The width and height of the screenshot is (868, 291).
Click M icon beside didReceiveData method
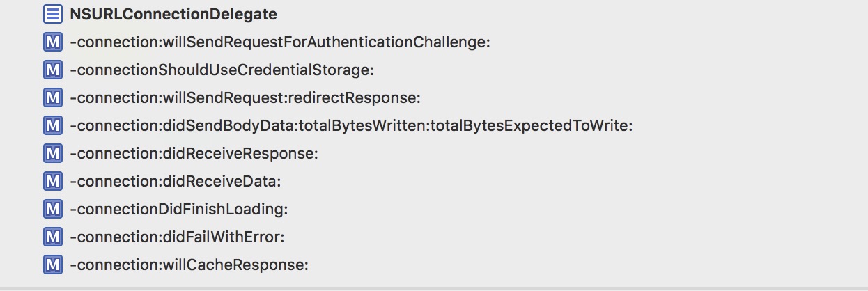(x=52, y=181)
